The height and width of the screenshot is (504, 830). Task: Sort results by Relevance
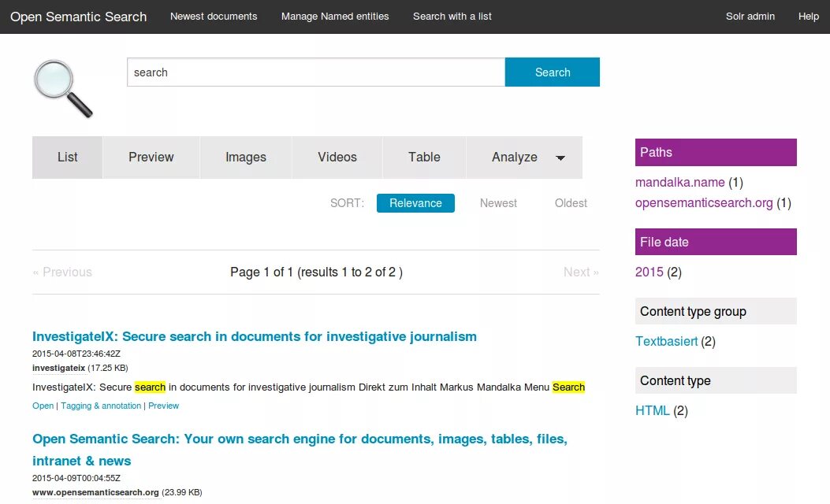pos(415,203)
